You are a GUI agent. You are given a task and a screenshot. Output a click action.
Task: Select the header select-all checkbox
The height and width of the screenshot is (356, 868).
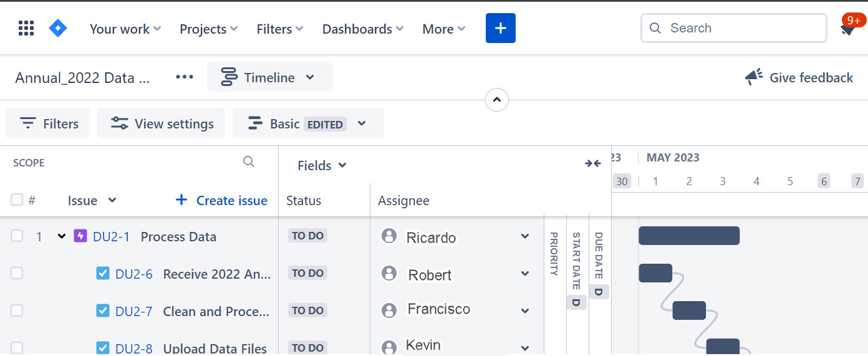point(17,200)
